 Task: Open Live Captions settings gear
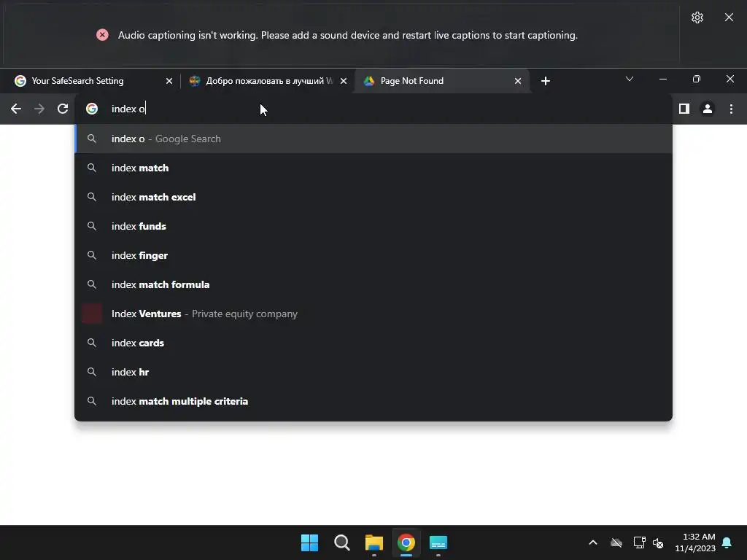point(697,17)
